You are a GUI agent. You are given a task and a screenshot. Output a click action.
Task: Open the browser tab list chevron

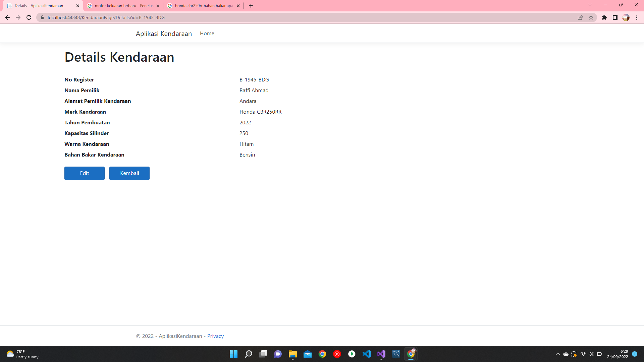[x=590, y=5]
